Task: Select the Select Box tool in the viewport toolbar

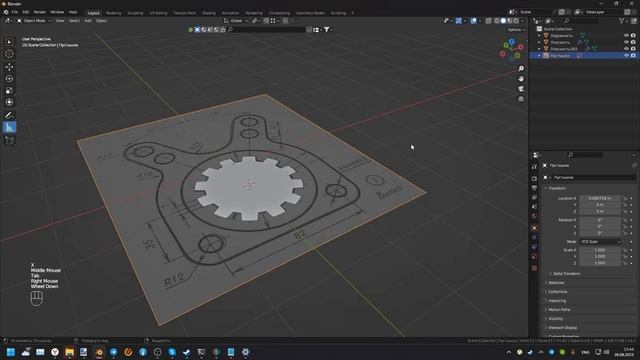Action: tap(9, 42)
